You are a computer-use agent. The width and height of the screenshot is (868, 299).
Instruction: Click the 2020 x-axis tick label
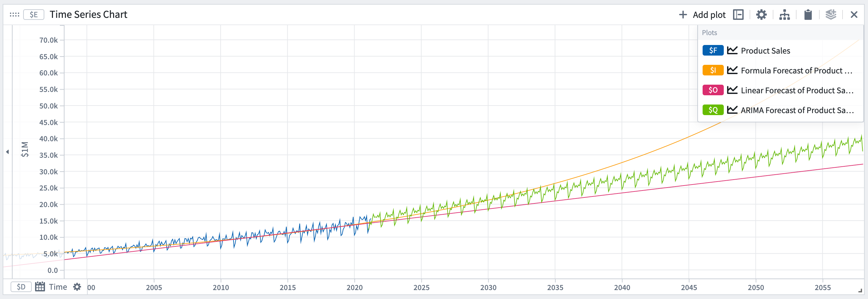point(355,287)
